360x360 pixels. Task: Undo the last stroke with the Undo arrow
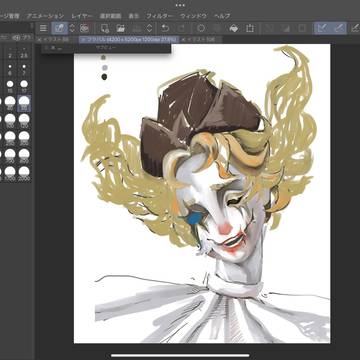click(165, 28)
